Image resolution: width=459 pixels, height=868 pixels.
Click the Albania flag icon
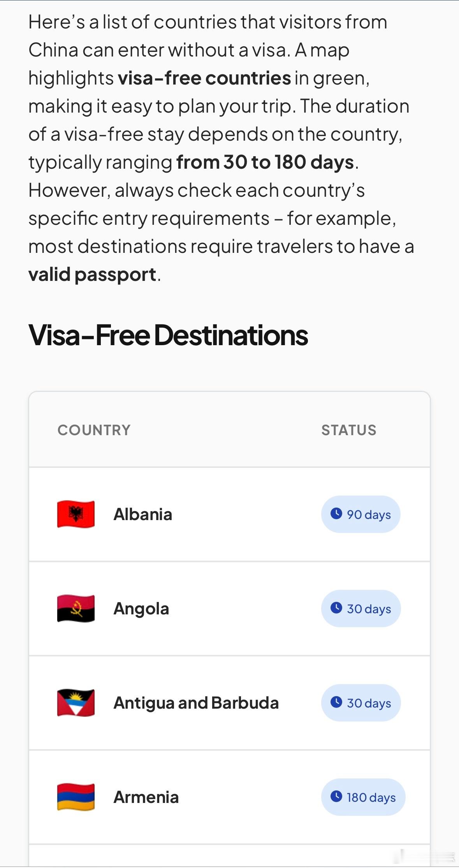pos(76,514)
